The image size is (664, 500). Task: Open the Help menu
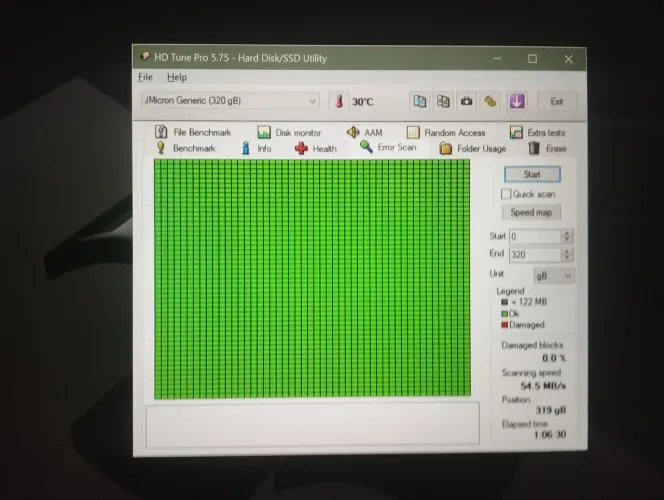(177, 77)
